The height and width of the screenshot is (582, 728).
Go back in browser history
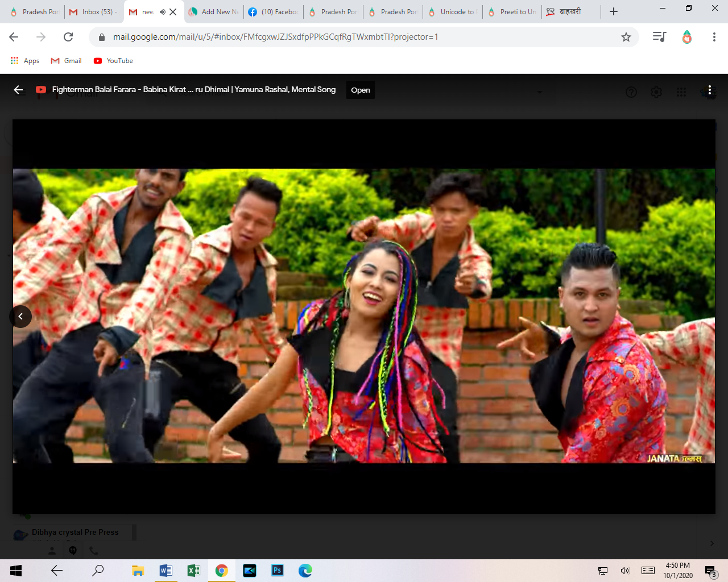coord(14,37)
